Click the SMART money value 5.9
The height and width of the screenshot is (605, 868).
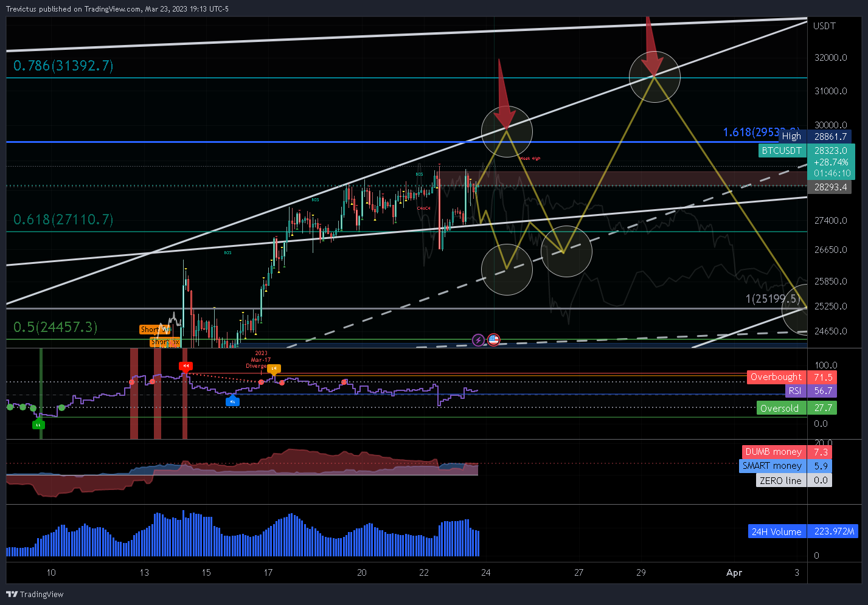coord(821,466)
